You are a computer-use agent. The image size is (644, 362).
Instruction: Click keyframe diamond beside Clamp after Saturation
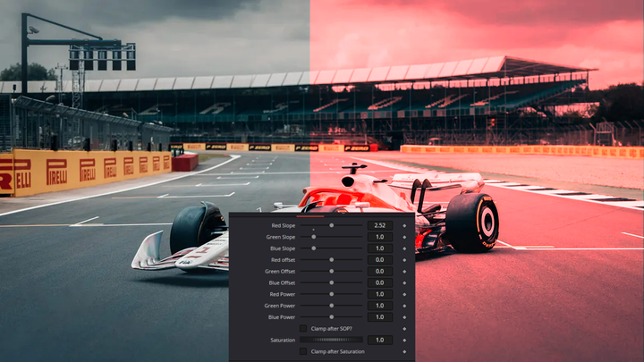click(404, 351)
